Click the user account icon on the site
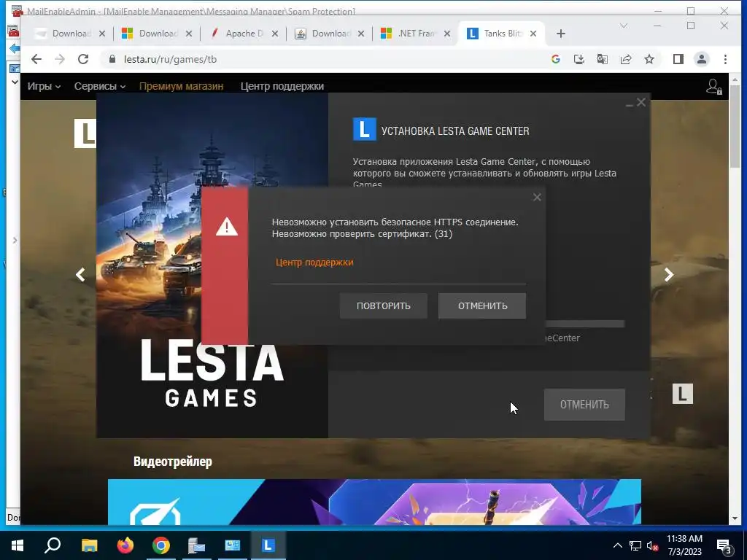The width and height of the screenshot is (747, 560). [713, 87]
